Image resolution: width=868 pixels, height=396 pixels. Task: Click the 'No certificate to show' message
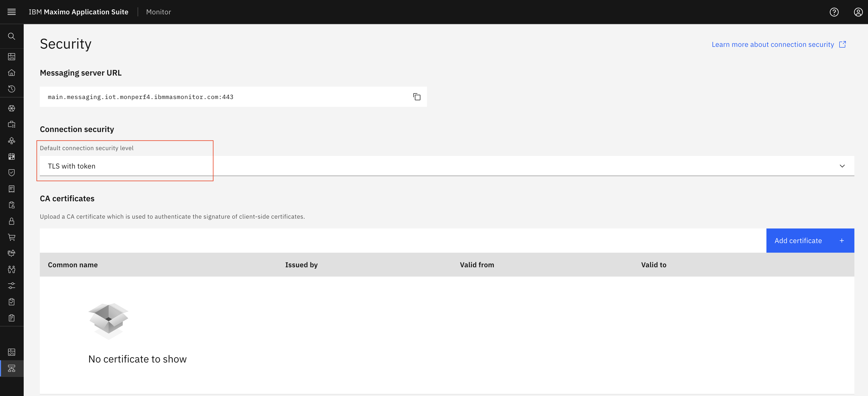click(x=137, y=359)
